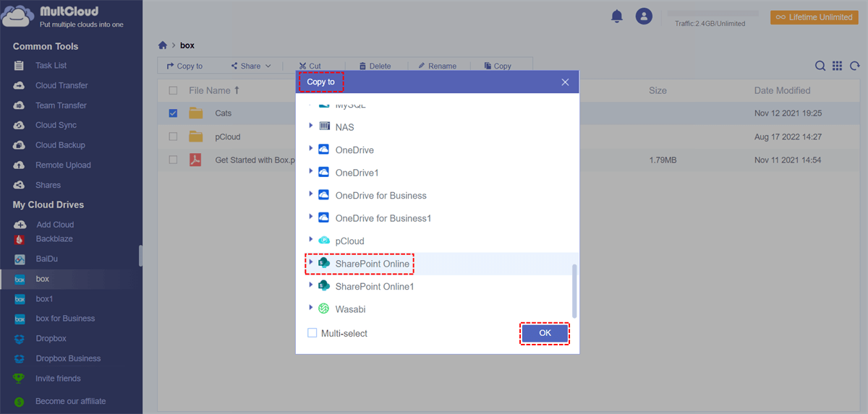Click the Lifetime Unlimited button
Viewport: 868px width, 414px height.
(x=814, y=17)
